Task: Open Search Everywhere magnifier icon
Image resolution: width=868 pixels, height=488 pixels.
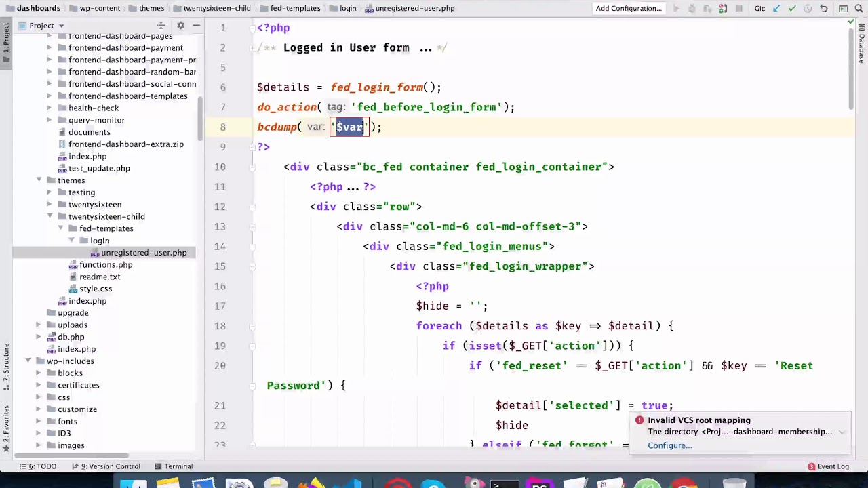Action: tap(859, 8)
